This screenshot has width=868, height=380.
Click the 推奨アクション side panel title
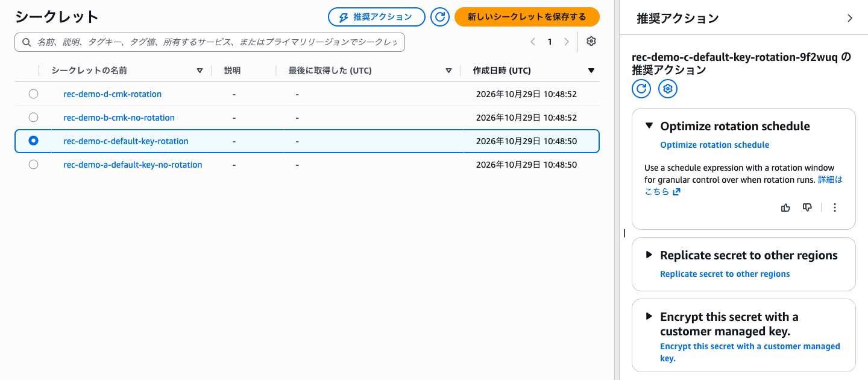click(x=678, y=19)
